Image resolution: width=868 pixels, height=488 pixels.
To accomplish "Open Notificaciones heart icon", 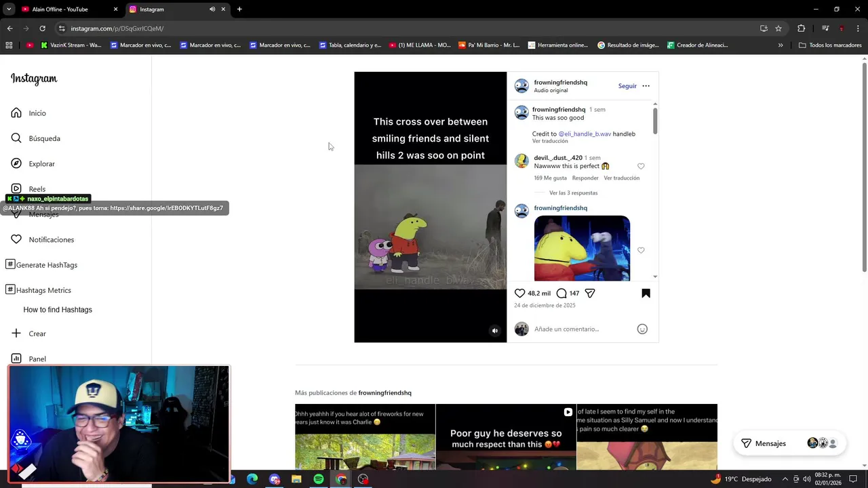I will [16, 239].
